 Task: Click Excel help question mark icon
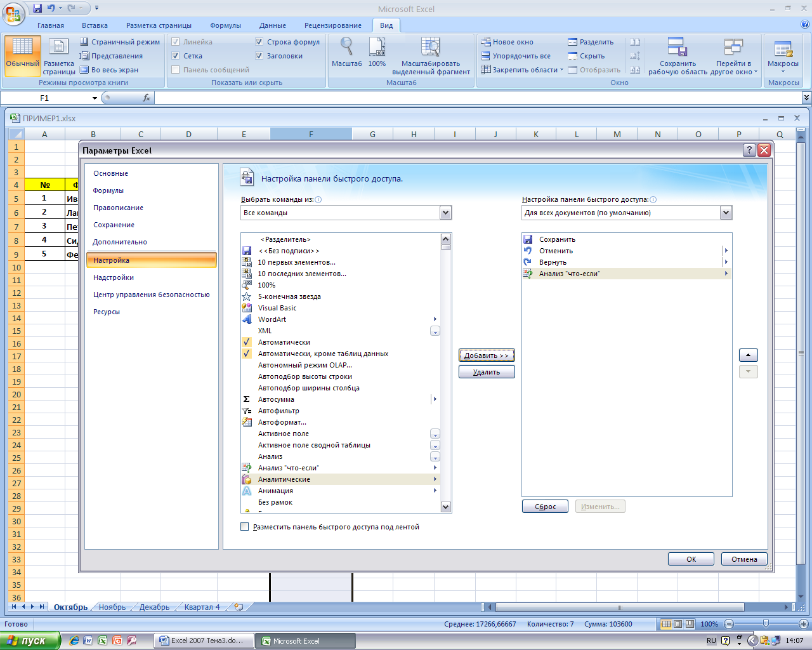click(x=806, y=25)
